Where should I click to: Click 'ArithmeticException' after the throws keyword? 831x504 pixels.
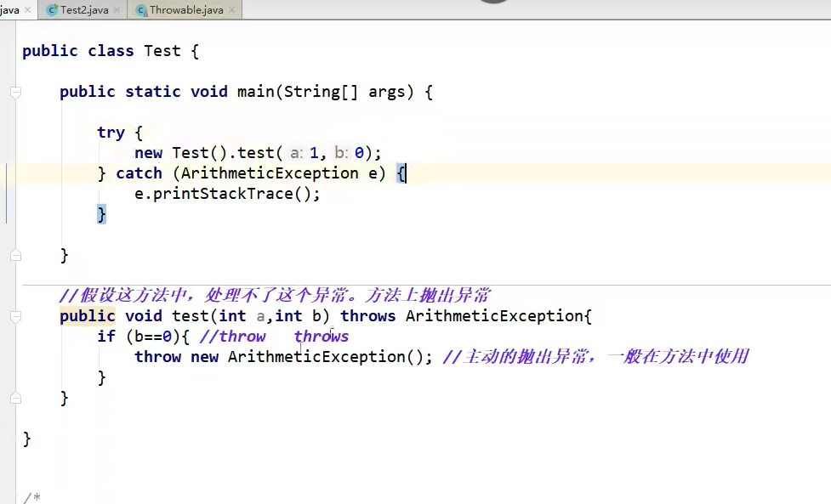coord(494,316)
